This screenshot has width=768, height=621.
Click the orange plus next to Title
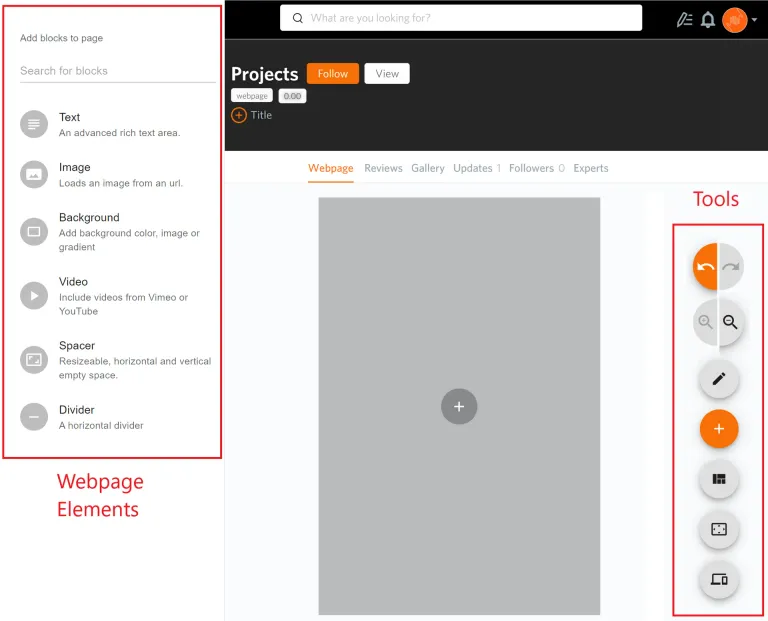click(x=239, y=116)
